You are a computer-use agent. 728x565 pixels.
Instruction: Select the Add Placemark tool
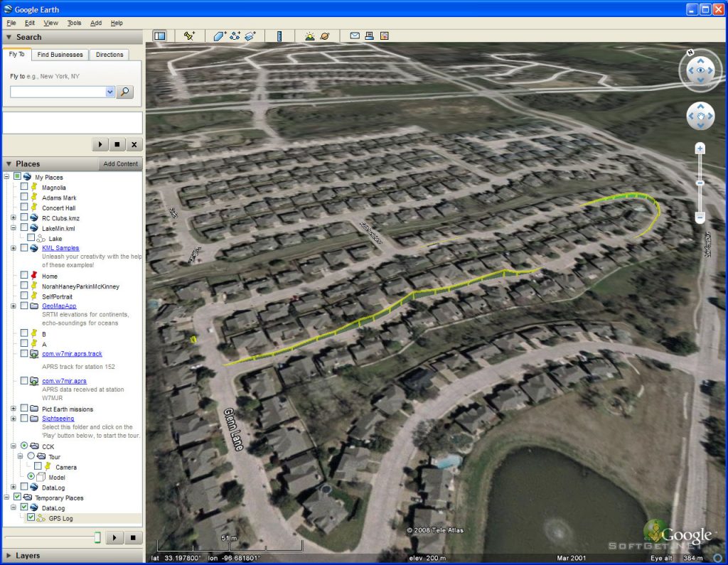(x=188, y=36)
